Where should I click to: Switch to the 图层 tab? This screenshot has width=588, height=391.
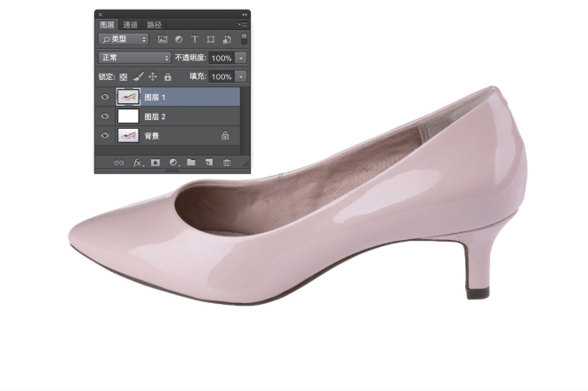tap(107, 25)
